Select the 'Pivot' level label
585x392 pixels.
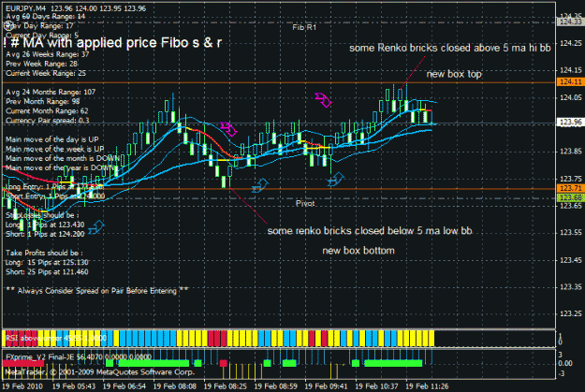pos(305,203)
